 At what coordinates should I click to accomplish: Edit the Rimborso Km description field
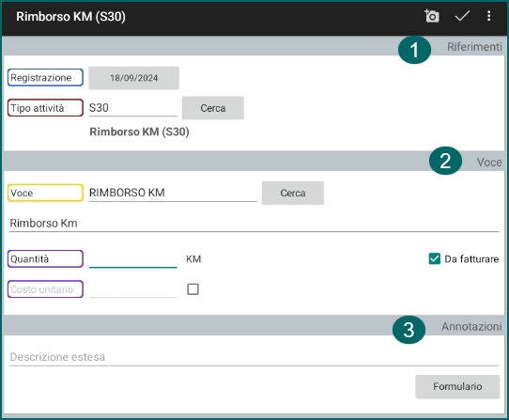(254, 224)
